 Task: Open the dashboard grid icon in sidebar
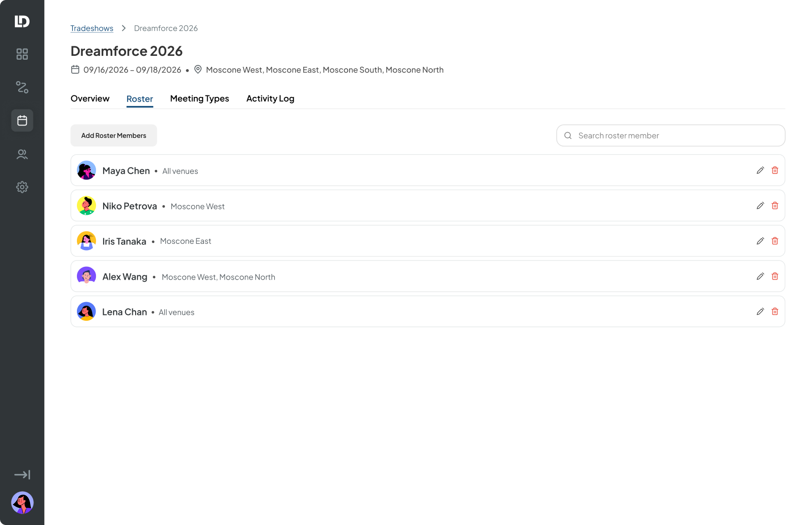pos(22,54)
